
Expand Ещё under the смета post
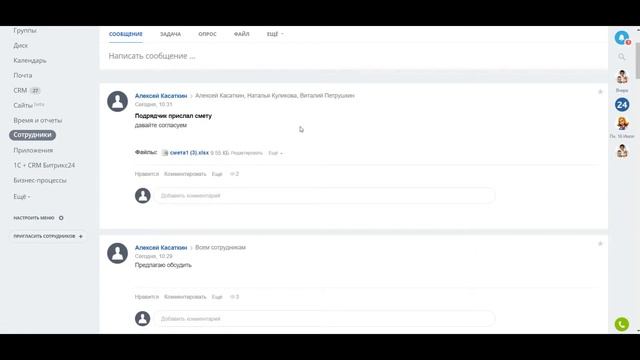[217, 174]
